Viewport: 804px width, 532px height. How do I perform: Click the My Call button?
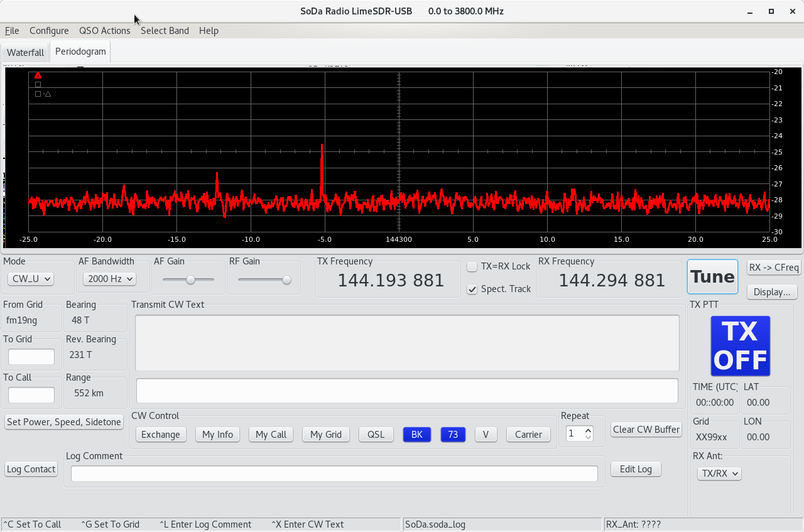point(271,435)
